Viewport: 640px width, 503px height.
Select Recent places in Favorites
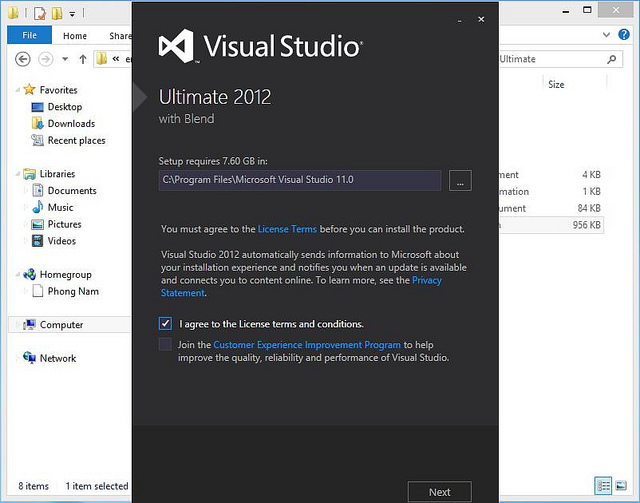coord(76,140)
